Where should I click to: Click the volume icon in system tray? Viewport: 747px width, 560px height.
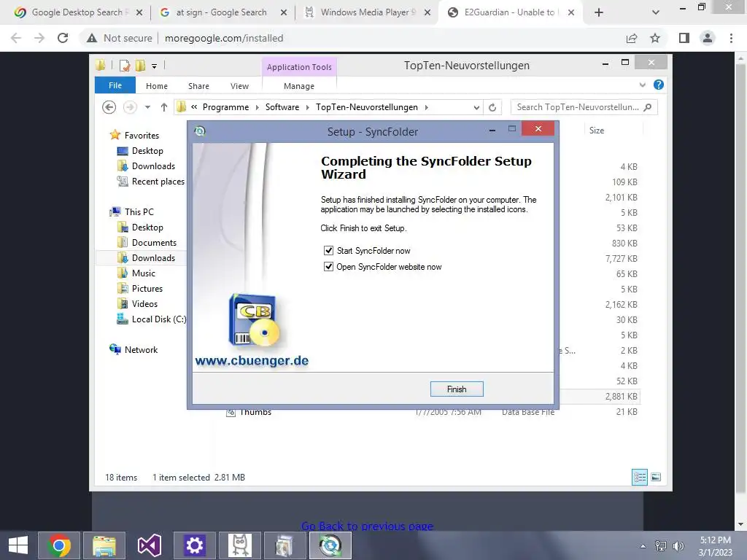click(x=678, y=545)
